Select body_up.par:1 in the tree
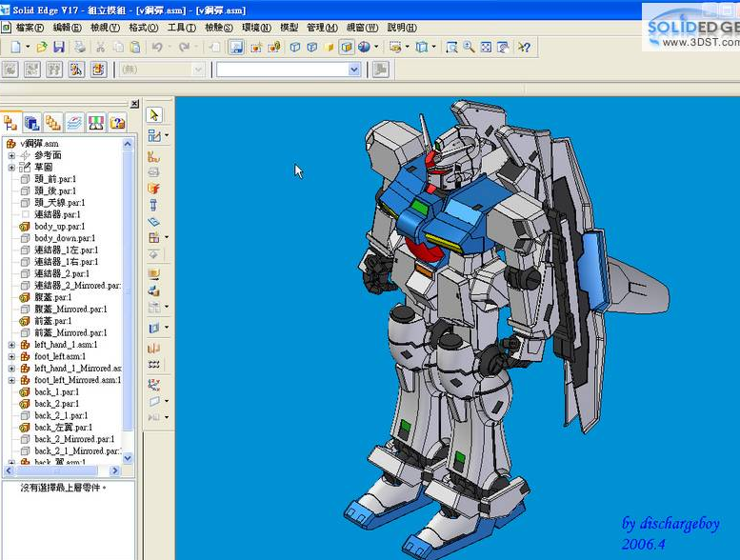The height and width of the screenshot is (560, 740). point(59,226)
